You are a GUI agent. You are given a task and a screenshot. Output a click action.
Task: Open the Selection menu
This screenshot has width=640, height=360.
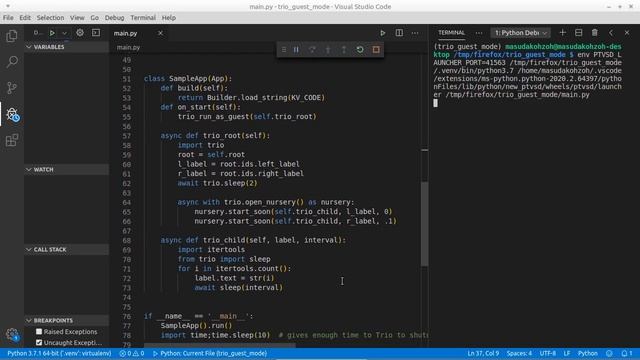coord(50,18)
